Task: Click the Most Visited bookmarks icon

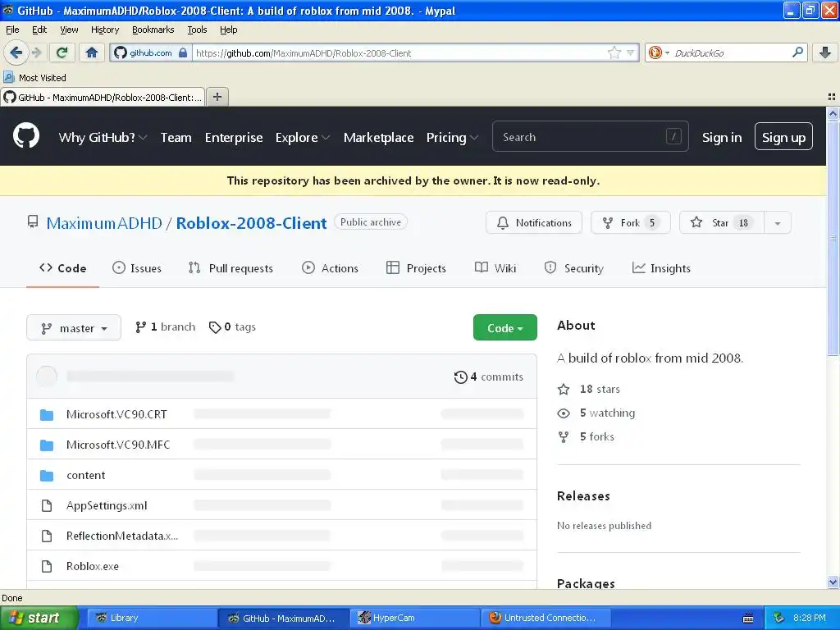Action: click(8, 78)
